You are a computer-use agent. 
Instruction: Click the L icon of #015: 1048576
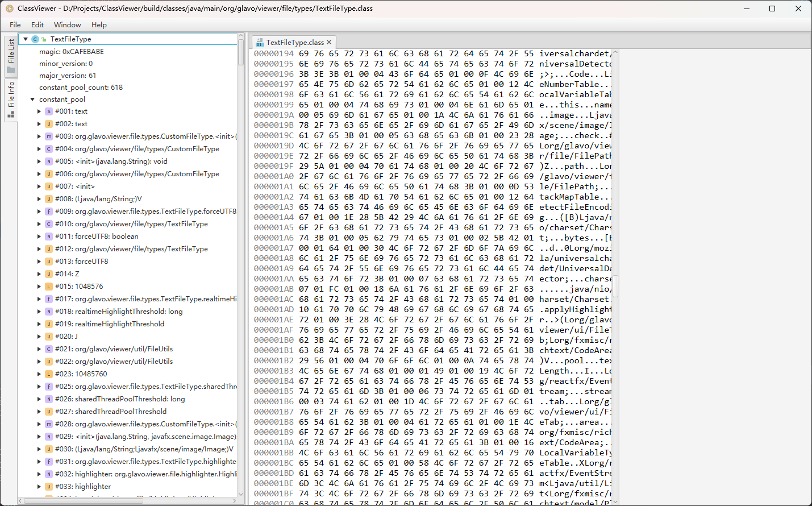pyautogui.click(x=49, y=287)
